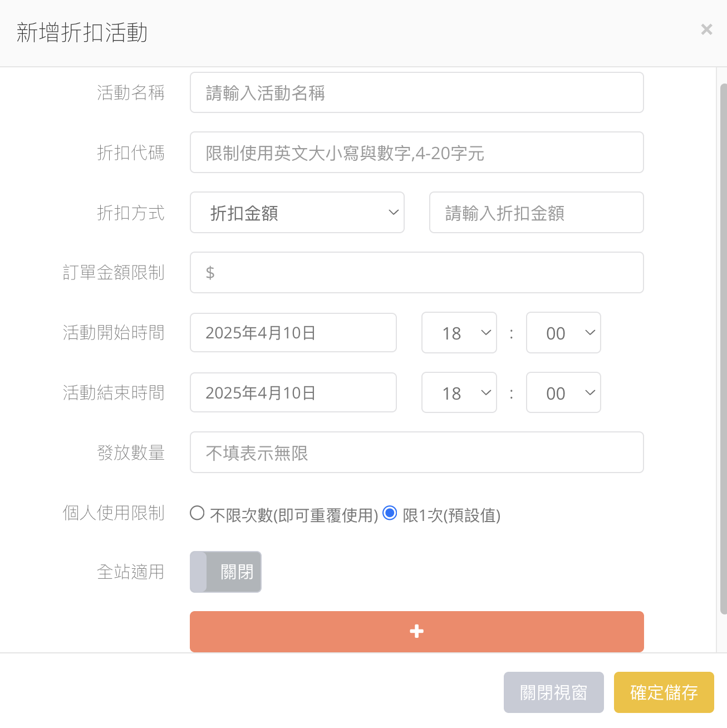The image size is (727, 728).
Task: Click the dialog vertical scrollbar
Action: point(723,349)
